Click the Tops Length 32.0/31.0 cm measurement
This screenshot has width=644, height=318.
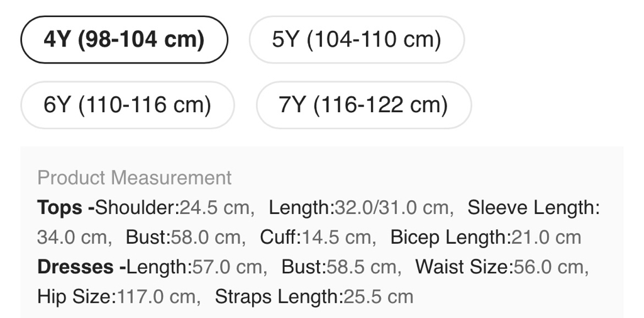coord(358,207)
